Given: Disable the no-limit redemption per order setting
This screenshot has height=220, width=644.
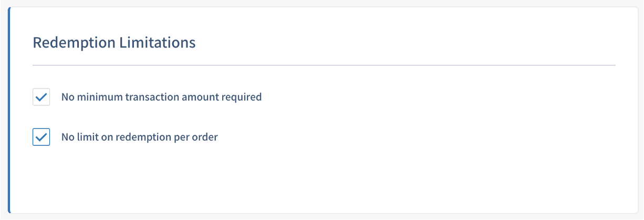Looking at the screenshot, I should pos(41,137).
